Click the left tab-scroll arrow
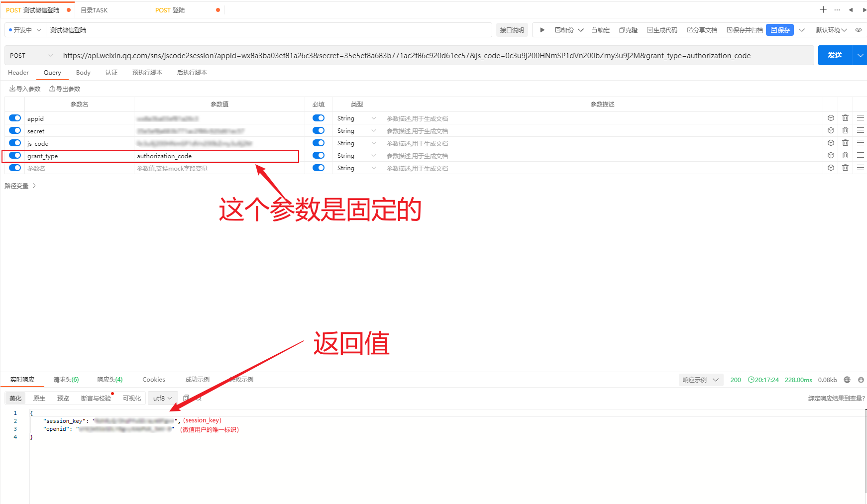 [x=851, y=9]
